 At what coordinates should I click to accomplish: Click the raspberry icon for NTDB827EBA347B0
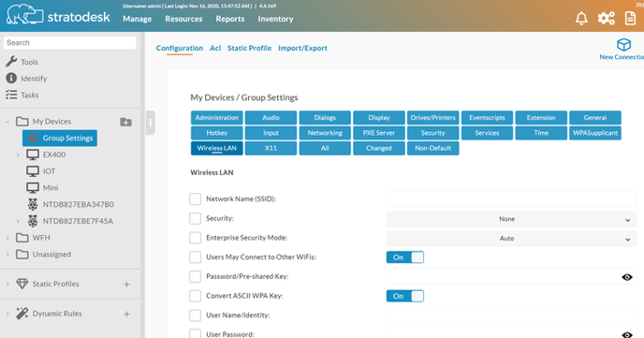[x=33, y=204]
